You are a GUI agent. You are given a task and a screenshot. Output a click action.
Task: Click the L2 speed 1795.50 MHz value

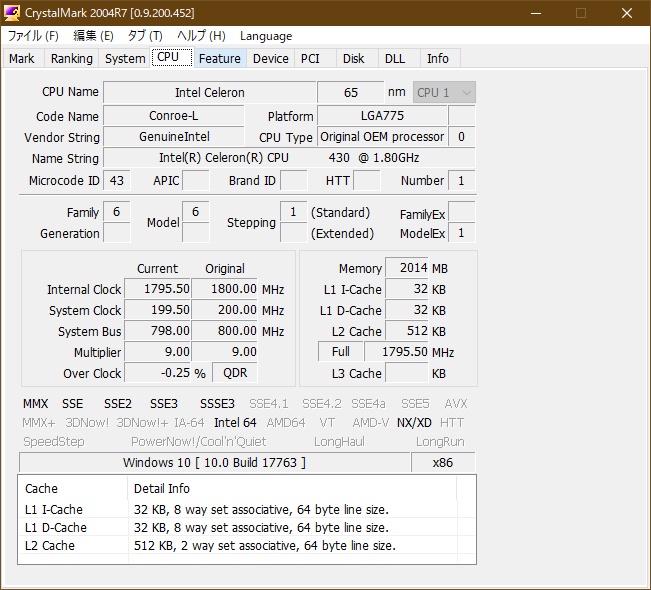pyautogui.click(x=396, y=352)
